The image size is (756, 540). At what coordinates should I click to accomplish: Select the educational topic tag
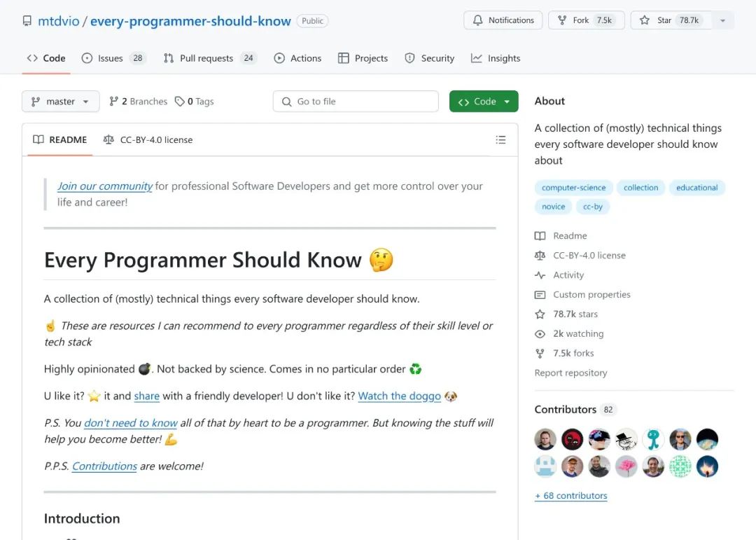pyautogui.click(x=696, y=188)
